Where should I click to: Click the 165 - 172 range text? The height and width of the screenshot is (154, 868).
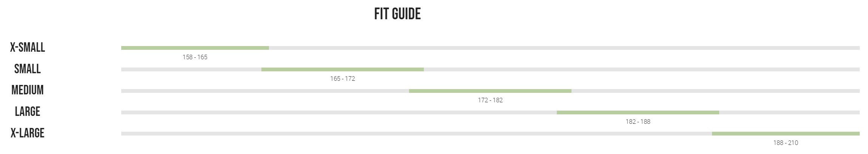(x=343, y=79)
